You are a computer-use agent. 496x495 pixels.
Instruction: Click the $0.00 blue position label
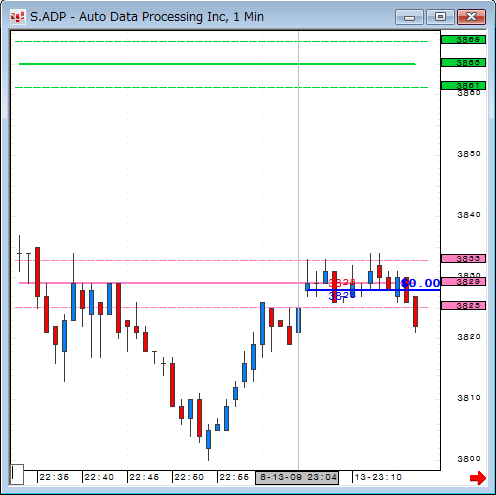click(421, 283)
